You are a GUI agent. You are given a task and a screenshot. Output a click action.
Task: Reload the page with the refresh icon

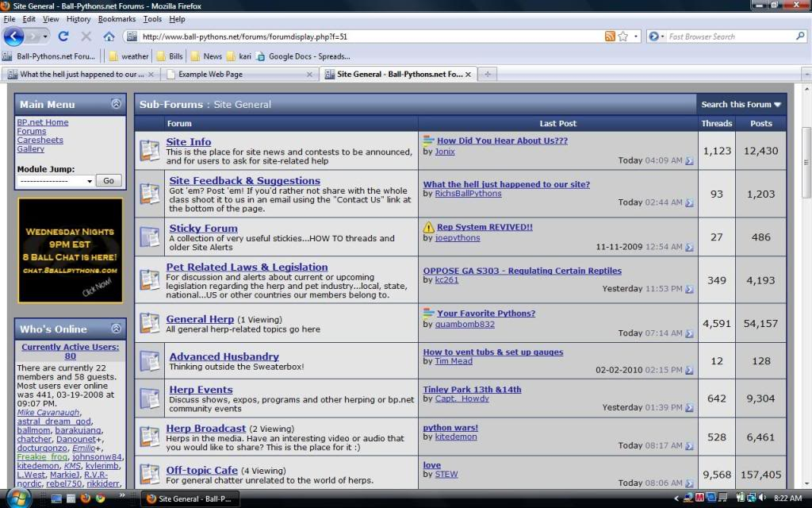[63, 37]
